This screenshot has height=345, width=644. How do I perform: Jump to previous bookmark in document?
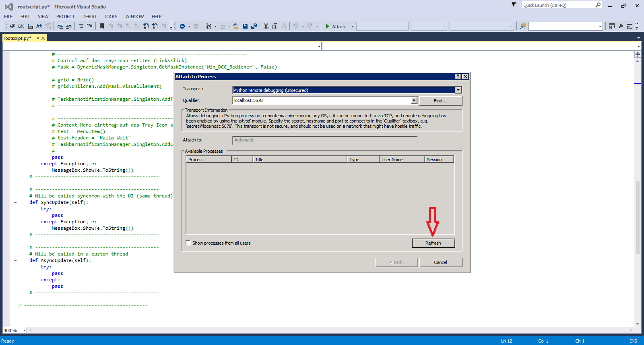[146, 26]
